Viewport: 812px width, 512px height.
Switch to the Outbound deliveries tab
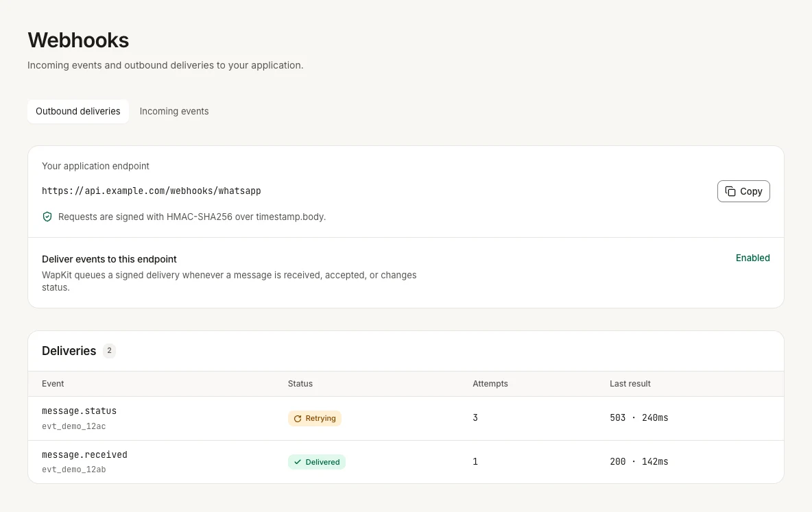(77, 111)
